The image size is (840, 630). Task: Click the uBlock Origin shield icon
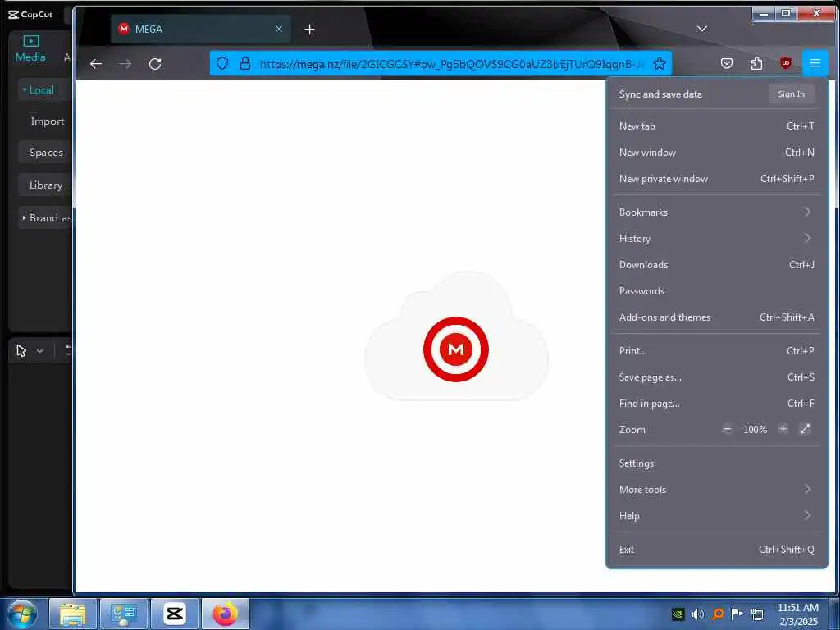coord(785,63)
